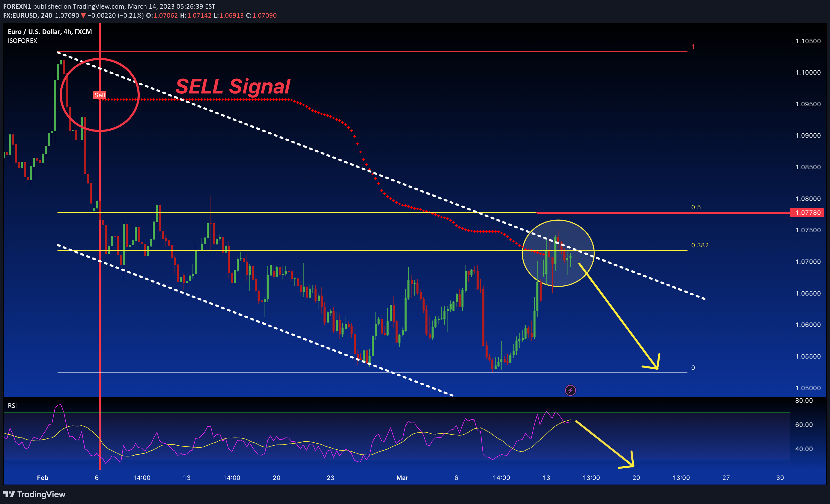Click the 1.09000 price axis label
830x504 pixels.
click(808, 135)
